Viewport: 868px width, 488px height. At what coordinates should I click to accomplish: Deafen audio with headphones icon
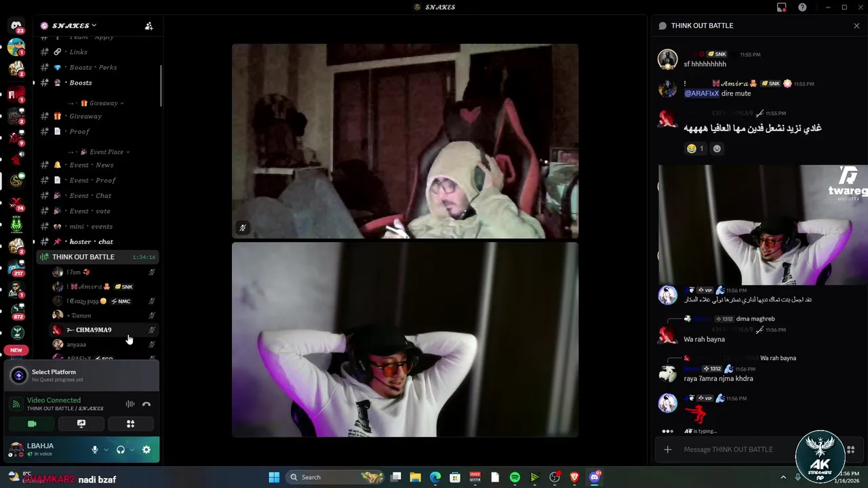121,449
